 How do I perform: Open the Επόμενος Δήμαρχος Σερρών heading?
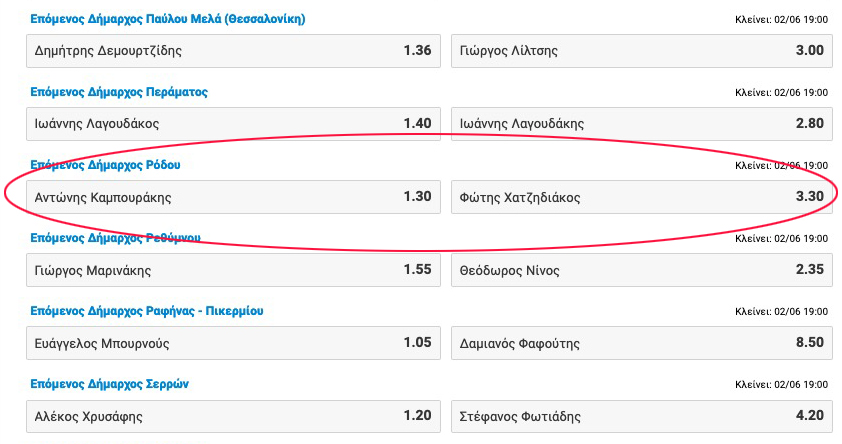click(x=109, y=384)
